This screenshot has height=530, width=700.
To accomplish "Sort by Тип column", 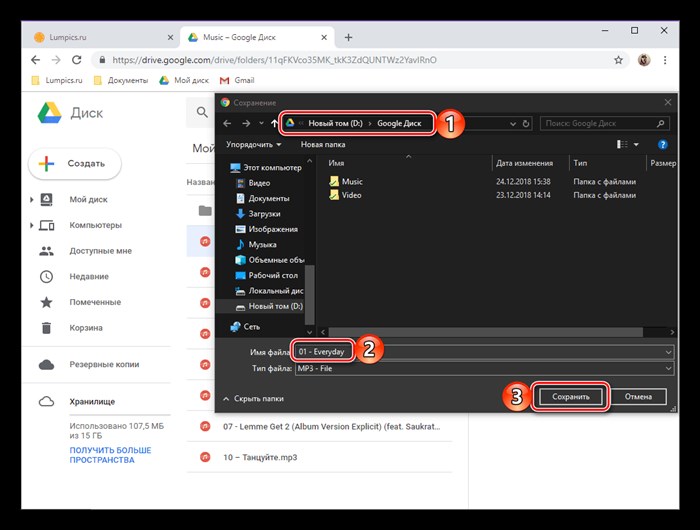I will point(580,163).
